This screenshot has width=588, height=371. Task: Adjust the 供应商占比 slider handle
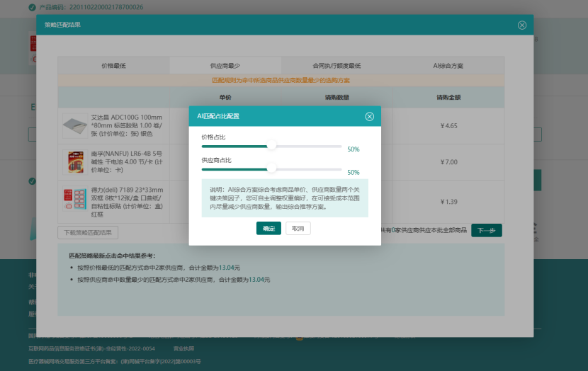(271, 169)
